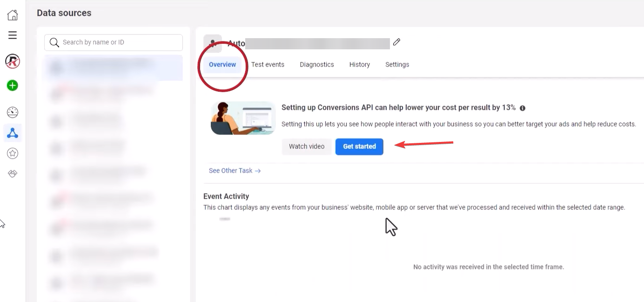Go to the Diagnostics tab
The width and height of the screenshot is (644, 302).
[317, 65]
